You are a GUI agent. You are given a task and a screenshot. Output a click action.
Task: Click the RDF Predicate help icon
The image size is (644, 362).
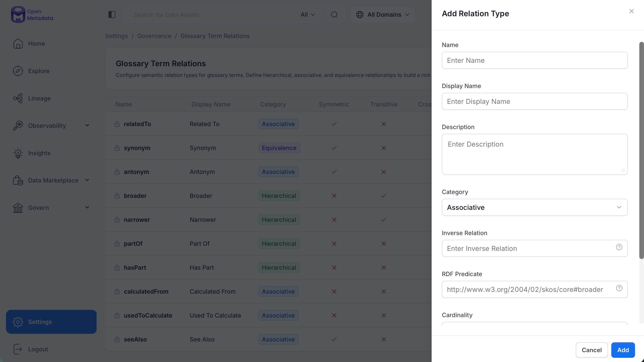[x=619, y=288]
